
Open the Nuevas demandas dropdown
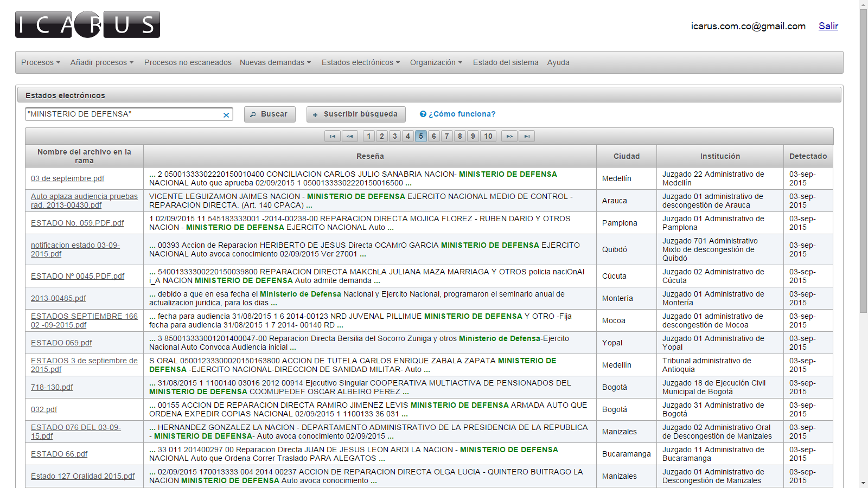click(276, 62)
